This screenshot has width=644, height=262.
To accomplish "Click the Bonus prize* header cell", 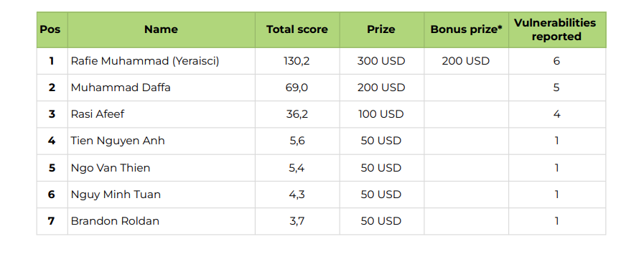I will pyautogui.click(x=466, y=29).
